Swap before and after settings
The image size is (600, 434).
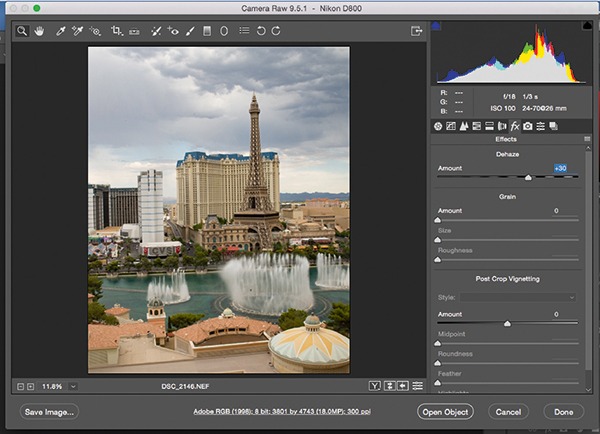(x=389, y=386)
